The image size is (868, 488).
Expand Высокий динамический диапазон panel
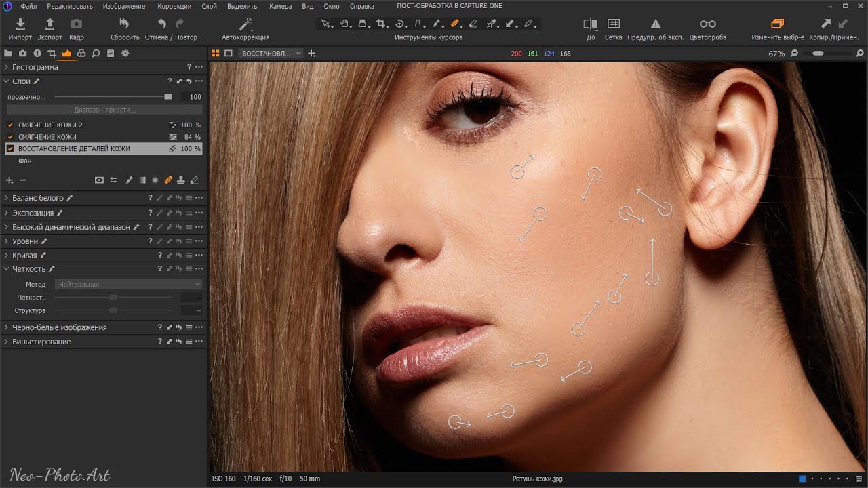tap(6, 227)
